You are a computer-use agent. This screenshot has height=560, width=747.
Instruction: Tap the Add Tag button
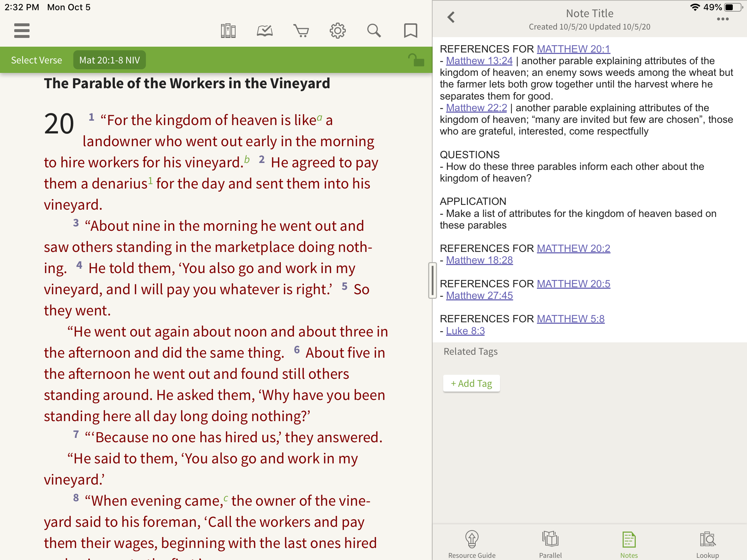(x=471, y=383)
